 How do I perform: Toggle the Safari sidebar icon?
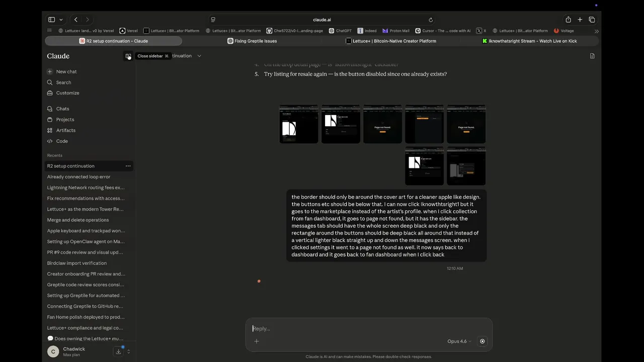[x=51, y=20]
